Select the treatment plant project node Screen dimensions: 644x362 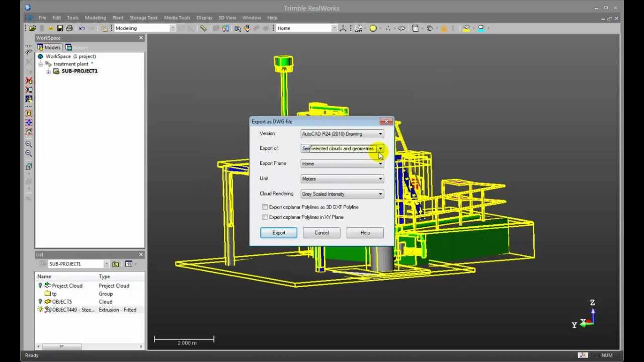[x=71, y=64]
